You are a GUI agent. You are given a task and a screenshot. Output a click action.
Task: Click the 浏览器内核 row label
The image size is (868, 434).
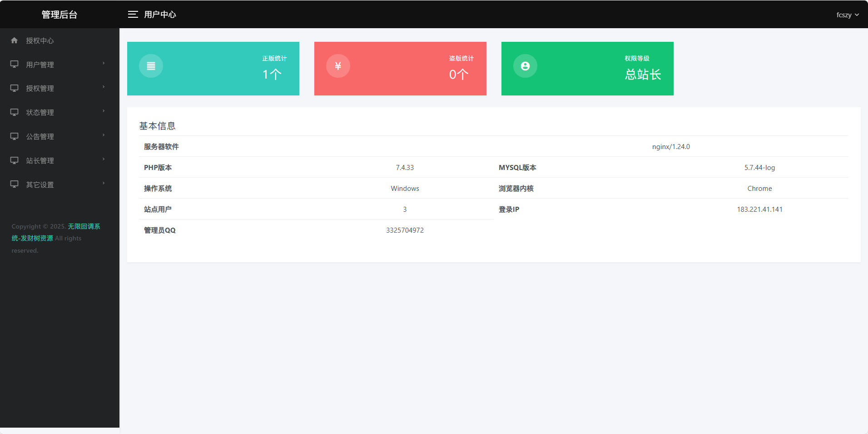pos(516,189)
